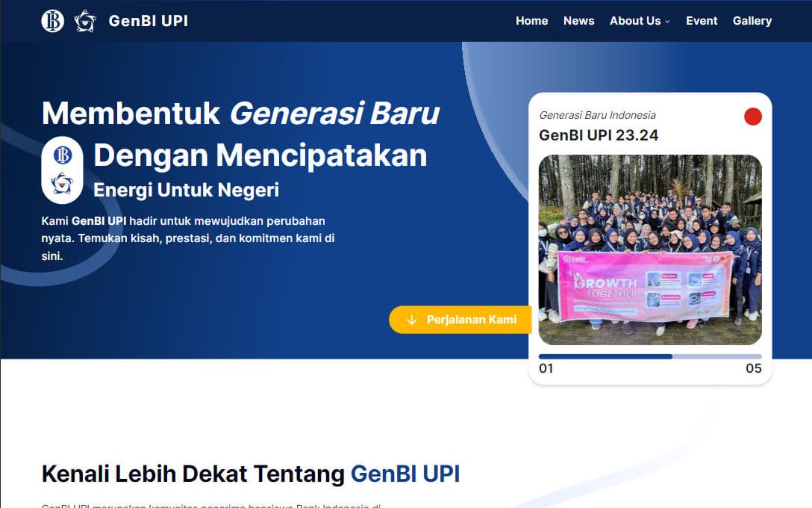Click the Perjalanan Kami yellow button
Screen dimensions: 812x508
point(460,319)
